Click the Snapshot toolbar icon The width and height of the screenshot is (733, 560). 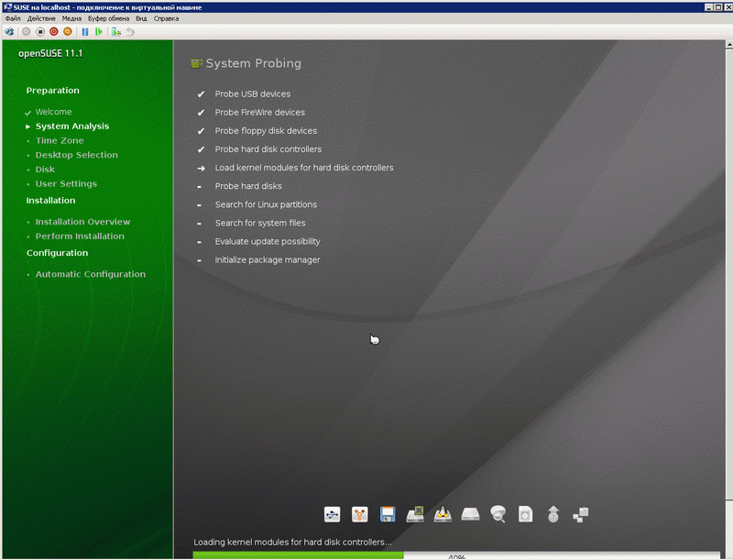pyautogui.click(x=116, y=31)
